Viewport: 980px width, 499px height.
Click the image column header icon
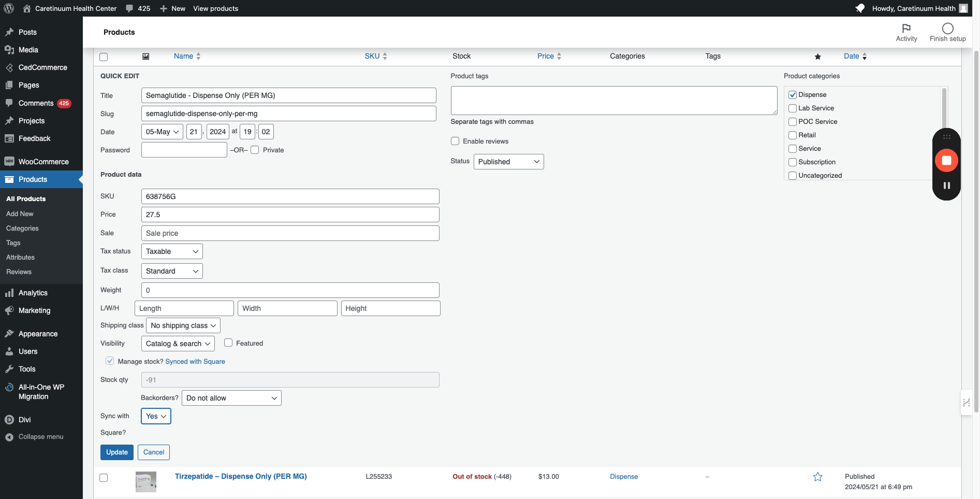146,56
